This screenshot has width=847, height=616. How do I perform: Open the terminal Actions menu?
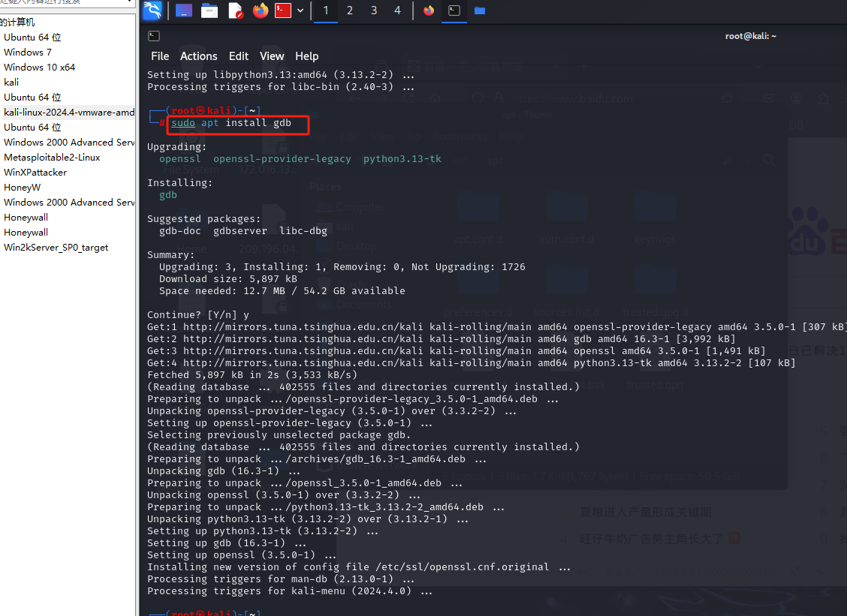[199, 56]
